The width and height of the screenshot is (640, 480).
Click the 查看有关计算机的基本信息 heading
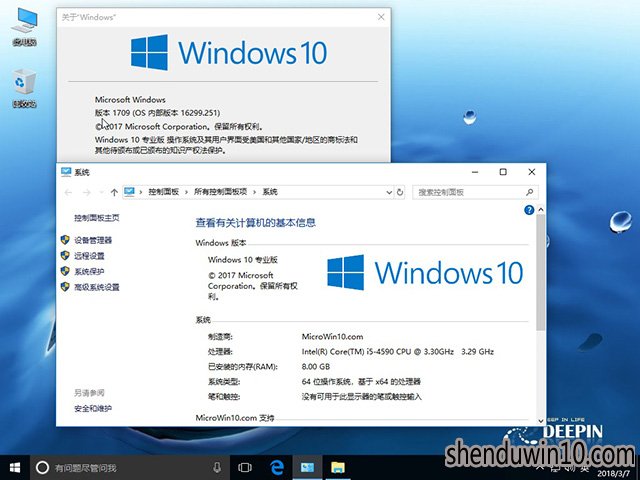pyautogui.click(x=256, y=222)
